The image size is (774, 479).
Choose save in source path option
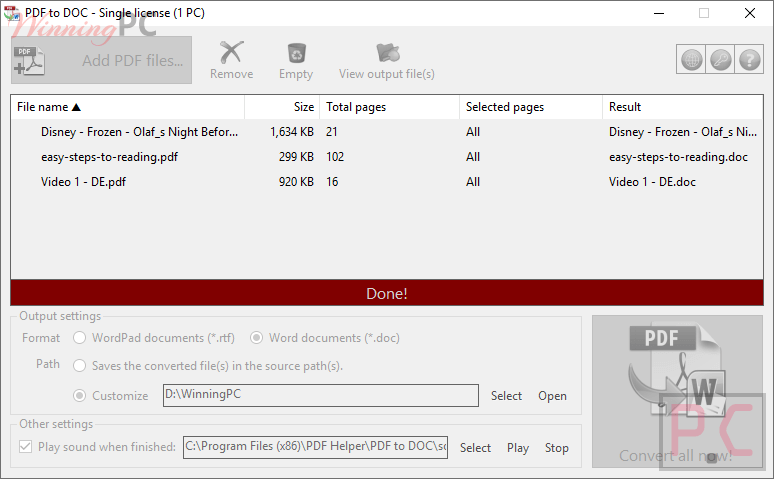click(x=208, y=366)
